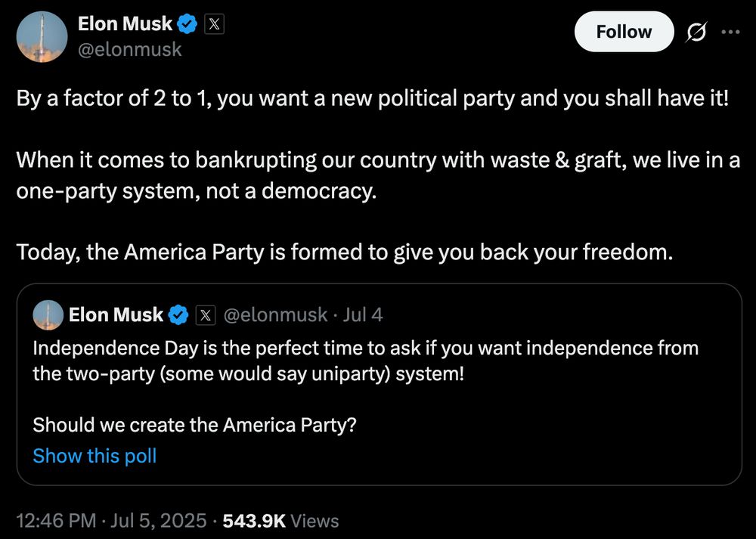Screen dimensions: 756x539
Task: Click the X affiliation badge near the name
Action: (214, 23)
